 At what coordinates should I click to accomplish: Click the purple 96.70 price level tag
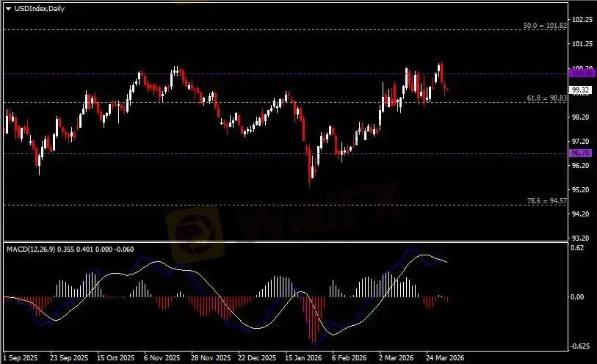[x=581, y=153]
